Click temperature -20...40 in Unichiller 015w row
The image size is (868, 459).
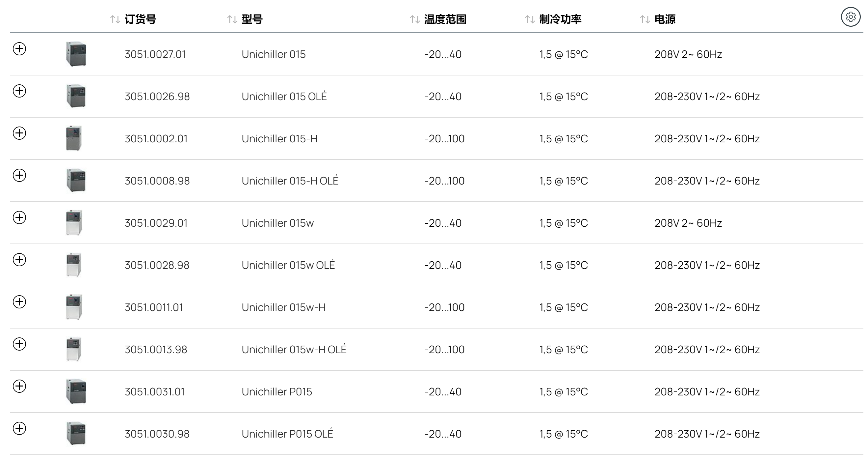coord(443,223)
